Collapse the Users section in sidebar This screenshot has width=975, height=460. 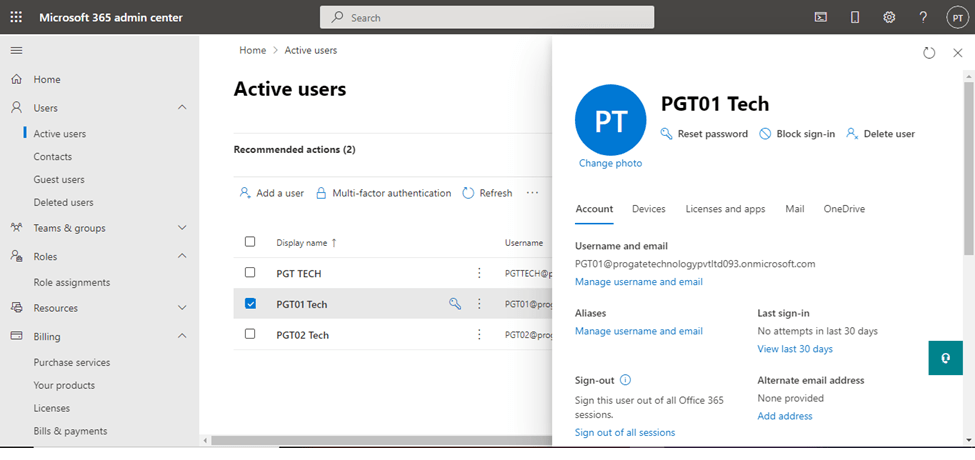tap(182, 108)
